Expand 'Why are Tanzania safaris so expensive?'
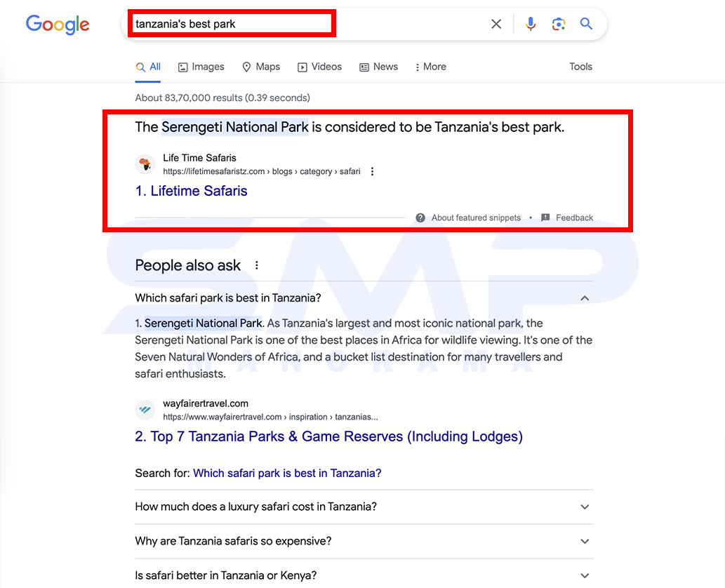This screenshot has width=725, height=588. [364, 541]
